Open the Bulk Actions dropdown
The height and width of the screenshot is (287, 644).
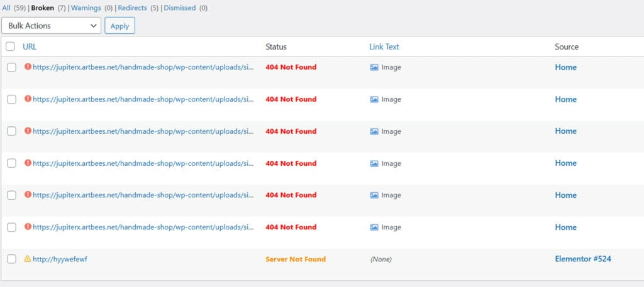(51, 26)
